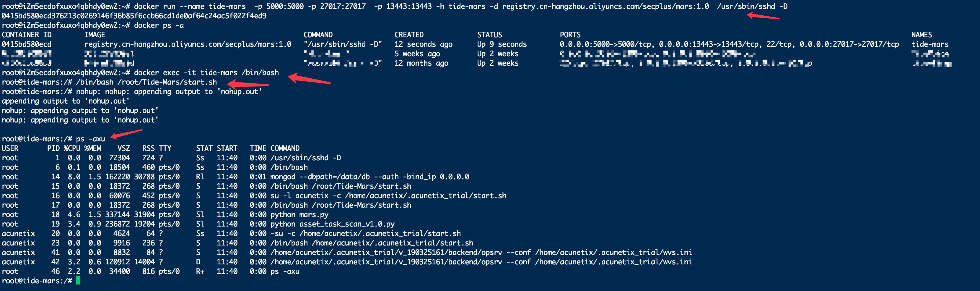Screen dimensions: 980x291
Task: Click the long container hash output line
Action: point(134,16)
